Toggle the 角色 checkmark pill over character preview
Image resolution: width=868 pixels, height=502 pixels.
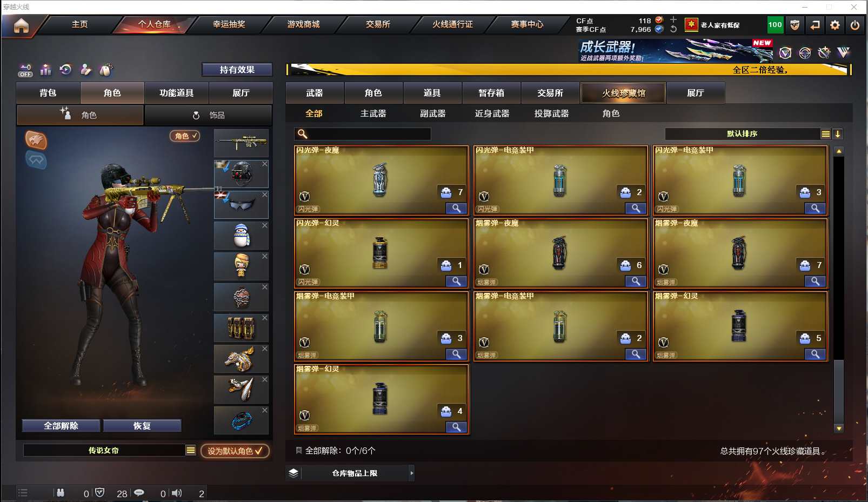(185, 136)
